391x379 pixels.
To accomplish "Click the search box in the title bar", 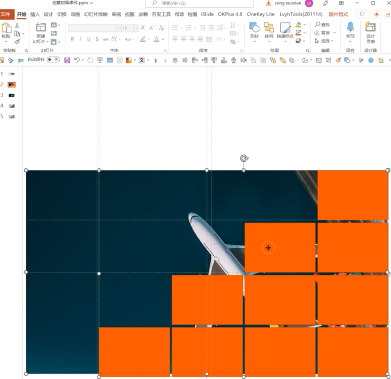I will tap(199, 3).
